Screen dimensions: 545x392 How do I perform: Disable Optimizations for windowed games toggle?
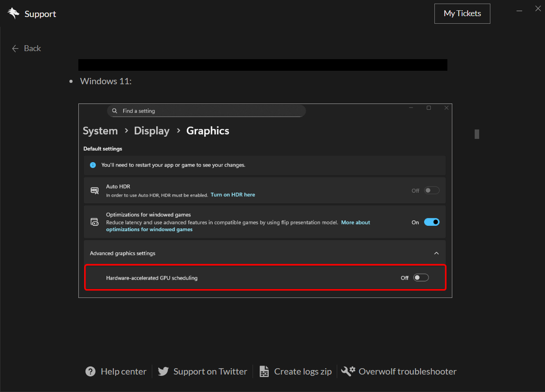click(432, 222)
